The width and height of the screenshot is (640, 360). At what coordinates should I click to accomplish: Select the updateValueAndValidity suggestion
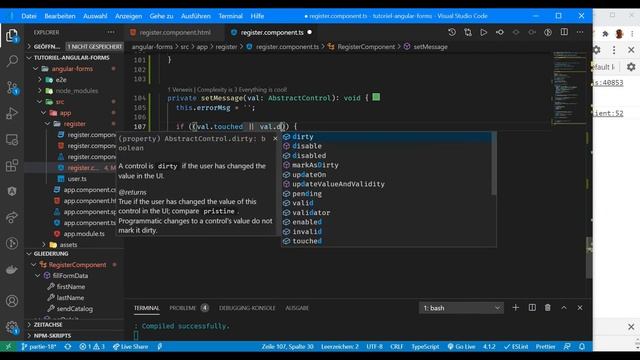pos(387,184)
